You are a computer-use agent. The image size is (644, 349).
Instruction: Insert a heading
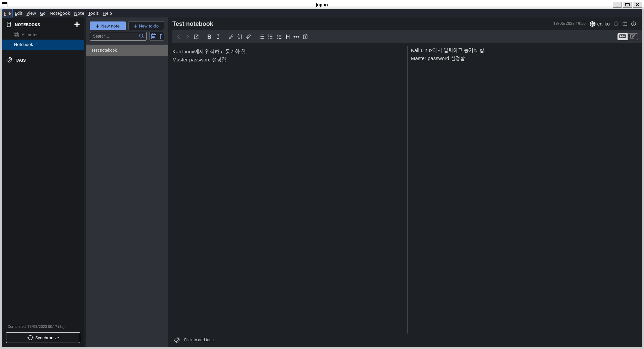(288, 37)
